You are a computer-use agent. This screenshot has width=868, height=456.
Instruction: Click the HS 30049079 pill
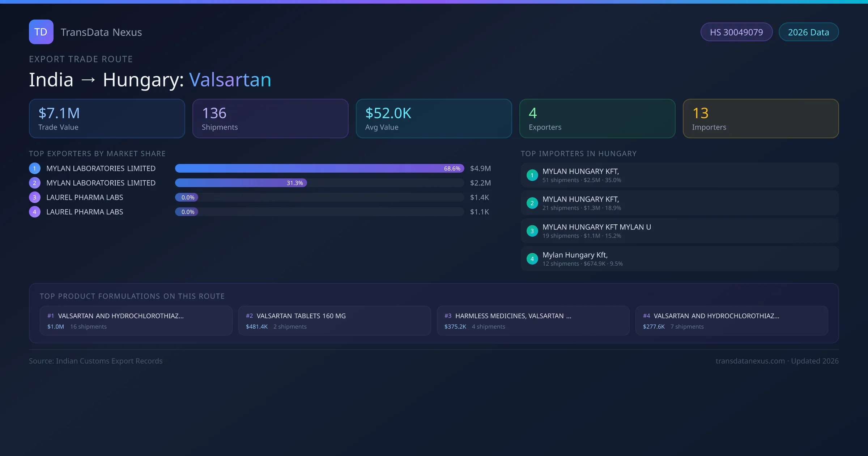[x=736, y=32]
